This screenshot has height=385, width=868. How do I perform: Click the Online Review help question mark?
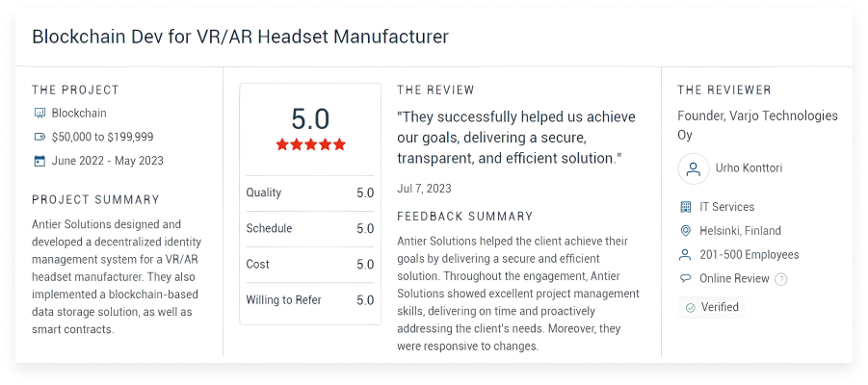point(781,279)
